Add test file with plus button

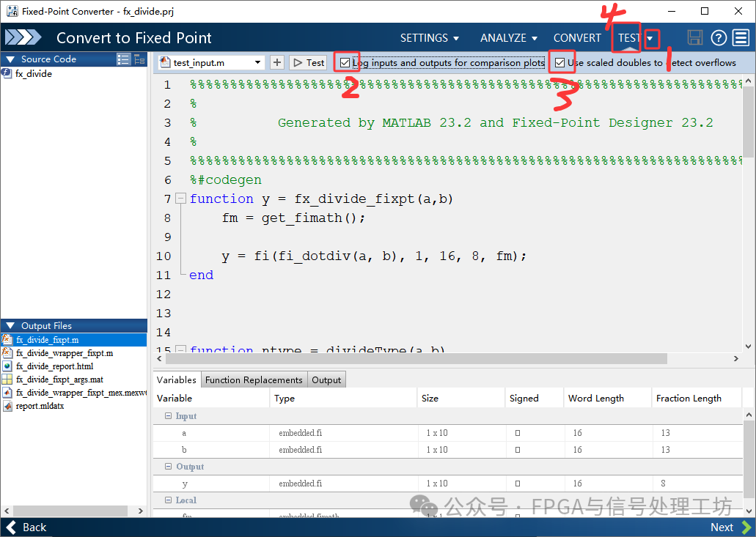(x=276, y=62)
